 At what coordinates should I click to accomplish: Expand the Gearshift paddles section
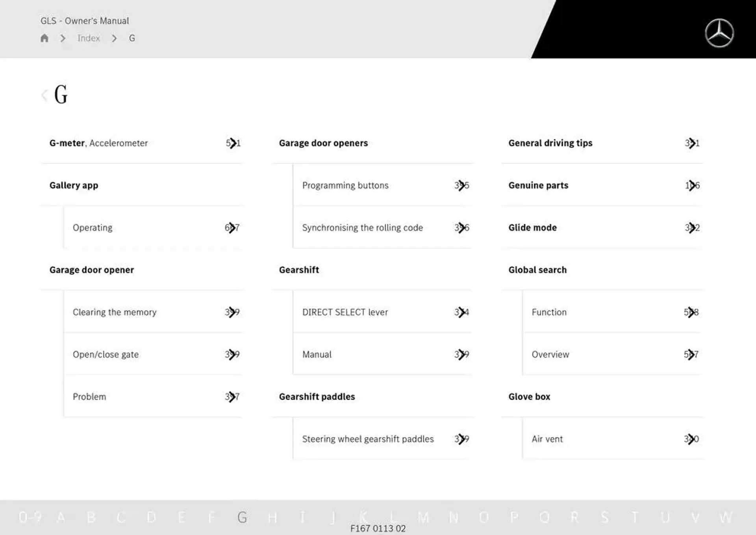[x=317, y=396]
